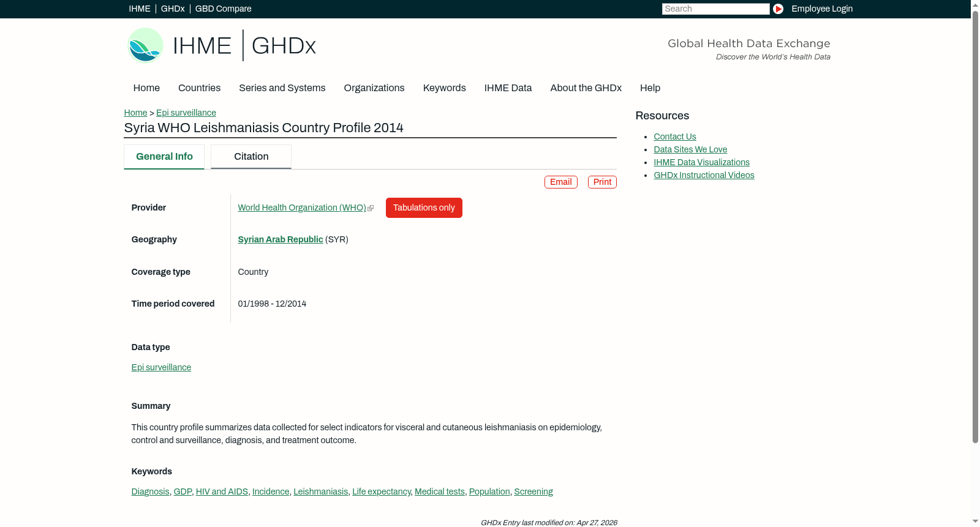Click the Coverage type value Country
Image resolution: width=980 pixels, height=527 pixels.
pos(254,272)
